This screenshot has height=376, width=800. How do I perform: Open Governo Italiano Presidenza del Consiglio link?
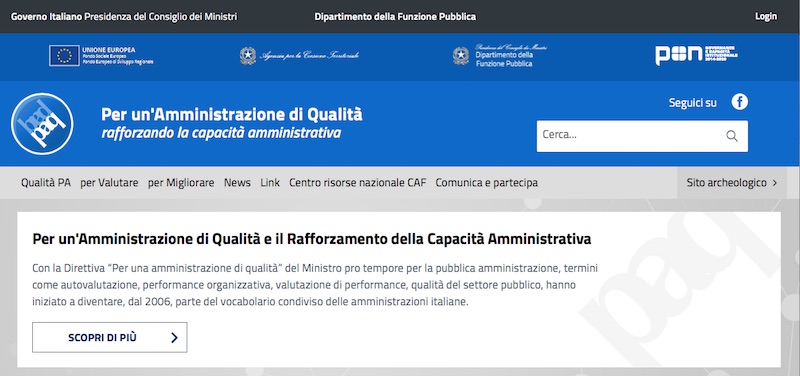click(124, 16)
